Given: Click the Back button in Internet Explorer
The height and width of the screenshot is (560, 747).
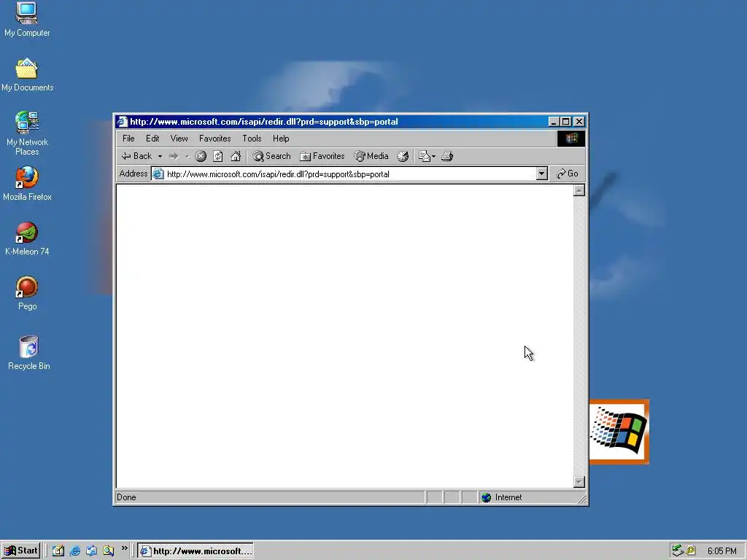Looking at the screenshot, I should pos(136,156).
